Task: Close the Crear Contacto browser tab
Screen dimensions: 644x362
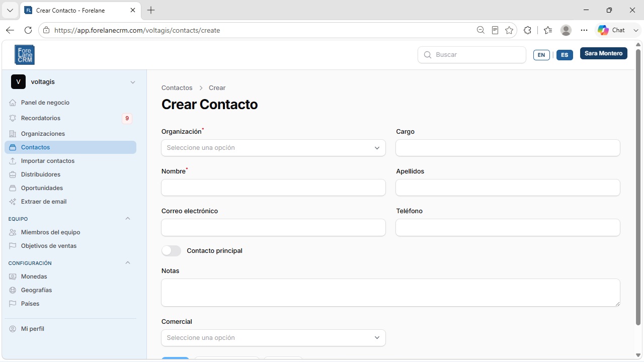Action: pyautogui.click(x=133, y=10)
